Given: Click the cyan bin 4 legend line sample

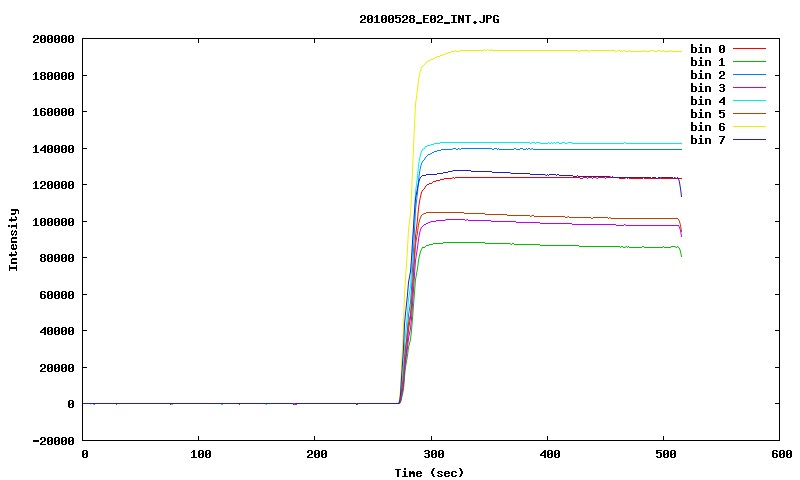Looking at the screenshot, I should pyautogui.click(x=749, y=101).
